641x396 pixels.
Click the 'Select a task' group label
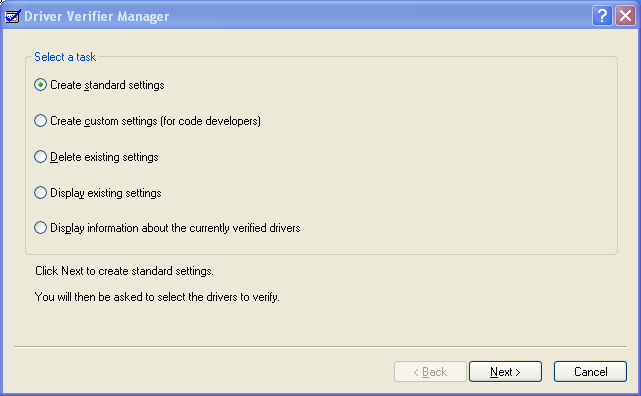(65, 57)
